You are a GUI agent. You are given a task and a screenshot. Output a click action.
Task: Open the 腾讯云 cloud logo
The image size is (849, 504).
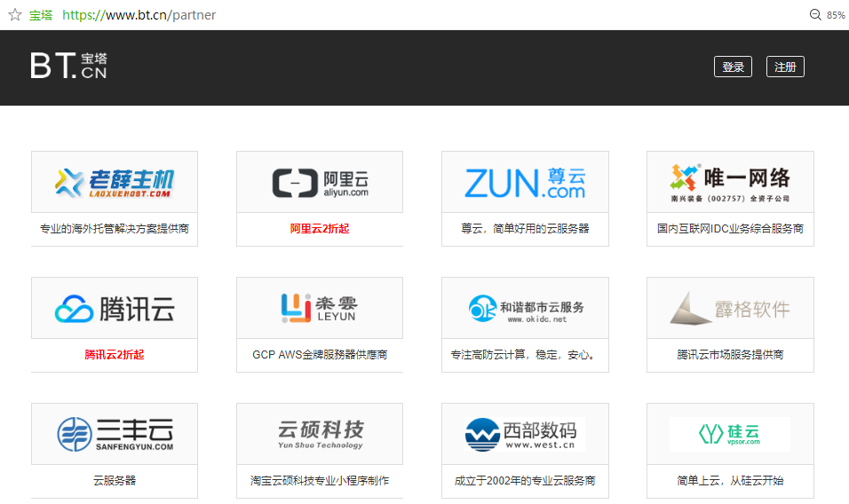click(115, 308)
